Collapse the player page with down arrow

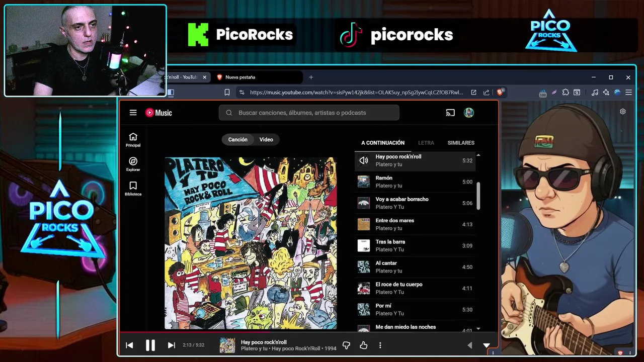486,345
